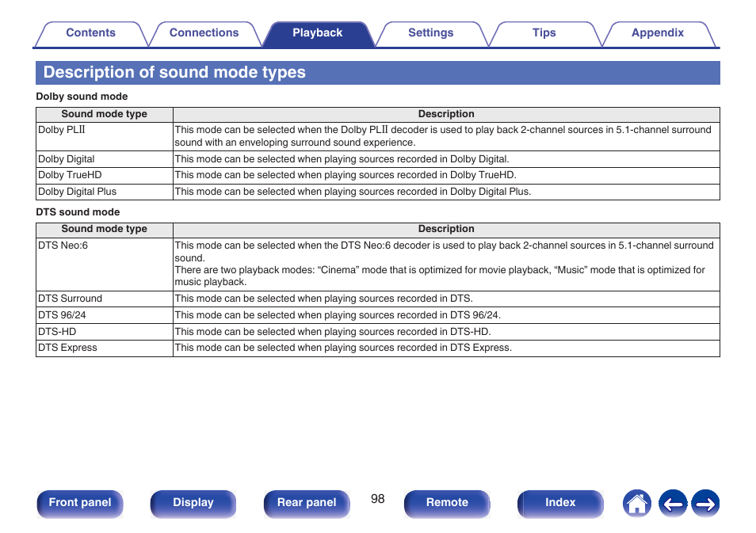This screenshot has height=533, width=756.
Task: Click the DTS table 'Sound mode type' header
Action: click(x=104, y=229)
